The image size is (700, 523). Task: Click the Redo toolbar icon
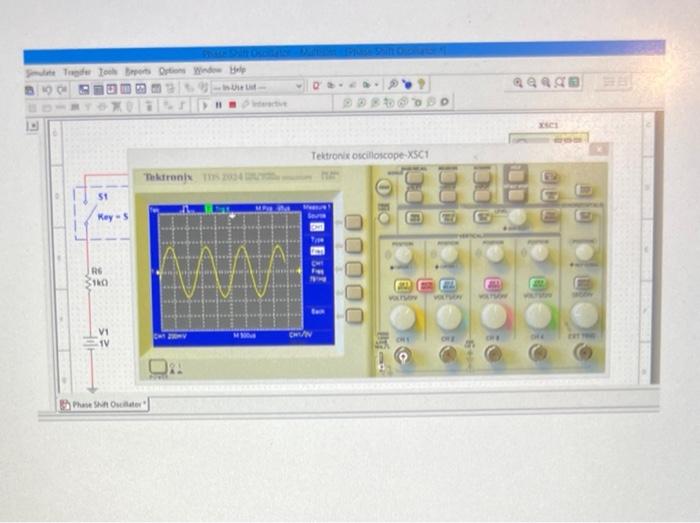[62, 90]
